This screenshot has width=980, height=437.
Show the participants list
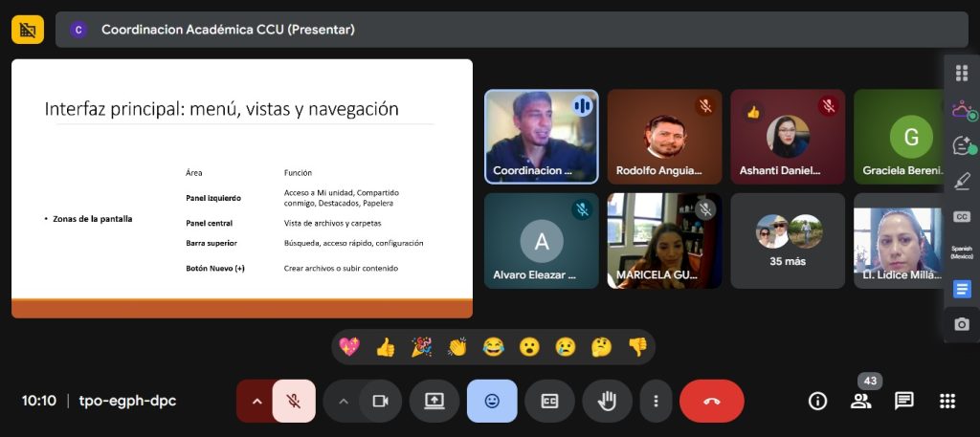[861, 401]
